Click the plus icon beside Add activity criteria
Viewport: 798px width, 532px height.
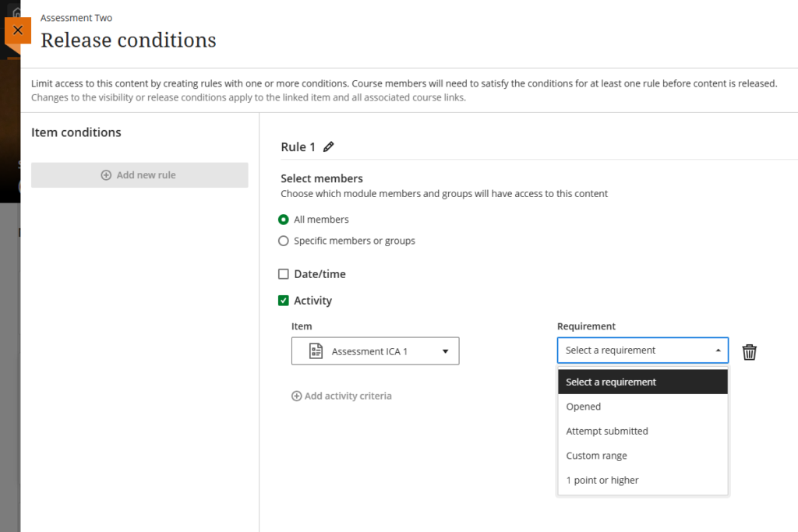tap(296, 396)
